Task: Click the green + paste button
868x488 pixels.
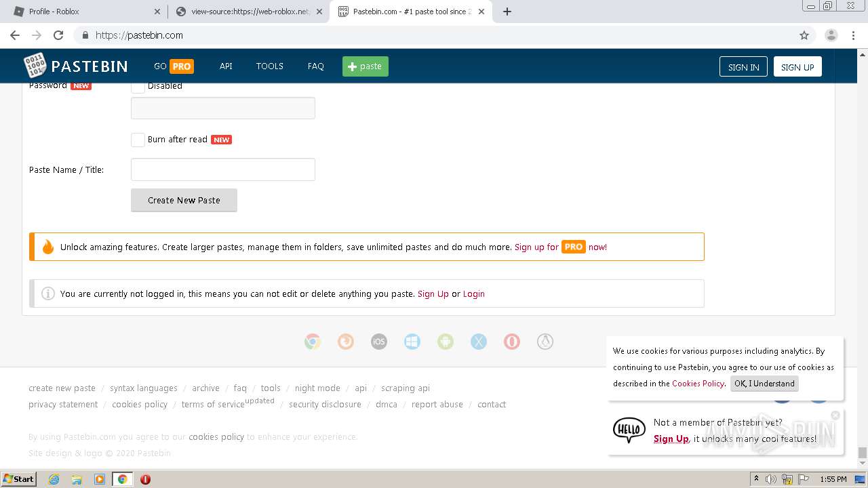Action: click(x=366, y=66)
